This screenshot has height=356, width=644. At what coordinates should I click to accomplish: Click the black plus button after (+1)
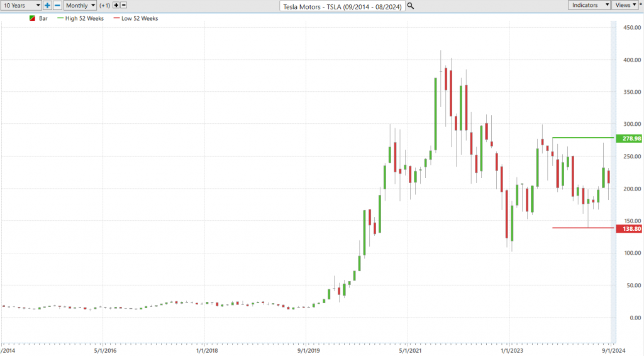[x=116, y=5]
